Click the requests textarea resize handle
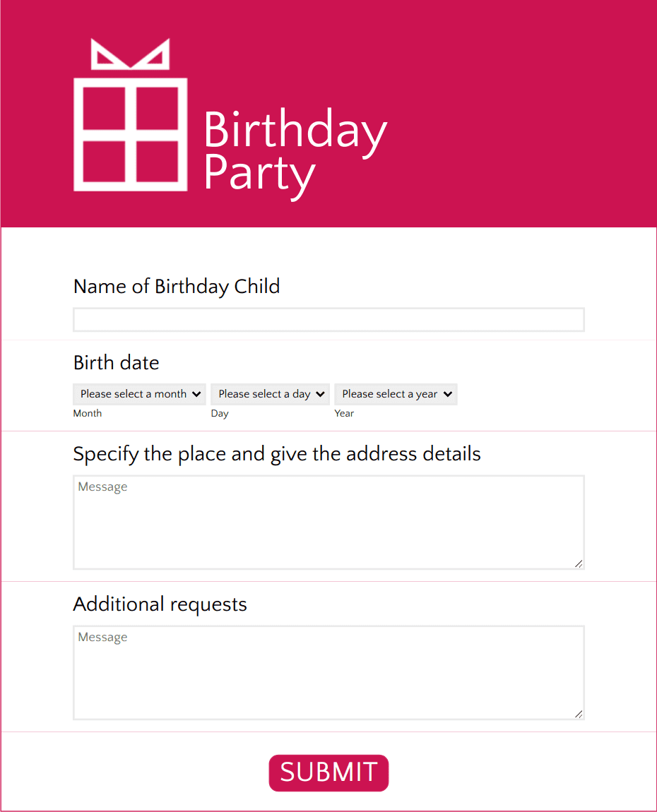 [x=579, y=715]
